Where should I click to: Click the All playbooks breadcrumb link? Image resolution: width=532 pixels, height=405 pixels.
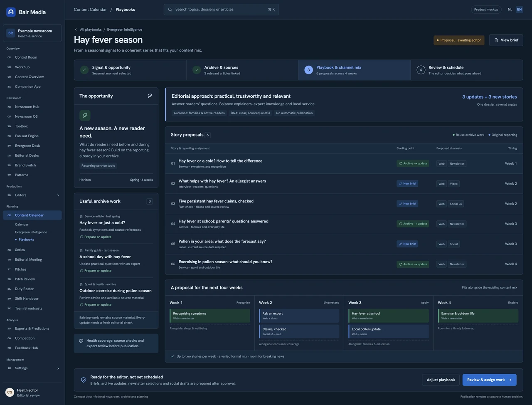tap(91, 30)
